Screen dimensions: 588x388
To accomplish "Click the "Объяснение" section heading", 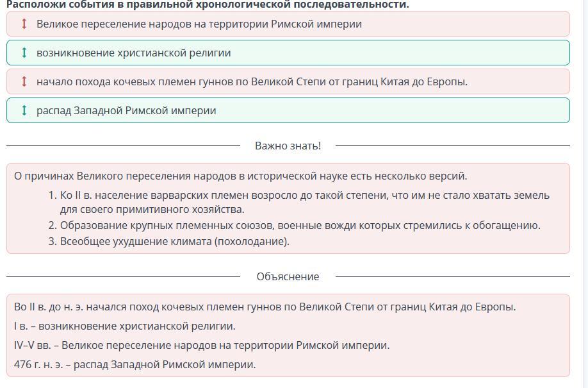I will tap(288, 276).
